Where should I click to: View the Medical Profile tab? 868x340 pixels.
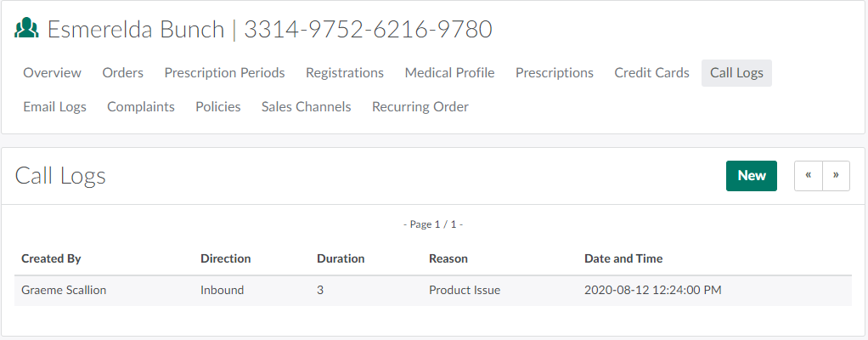[449, 73]
